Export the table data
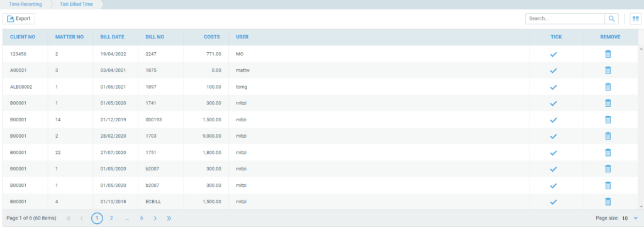 (19, 18)
